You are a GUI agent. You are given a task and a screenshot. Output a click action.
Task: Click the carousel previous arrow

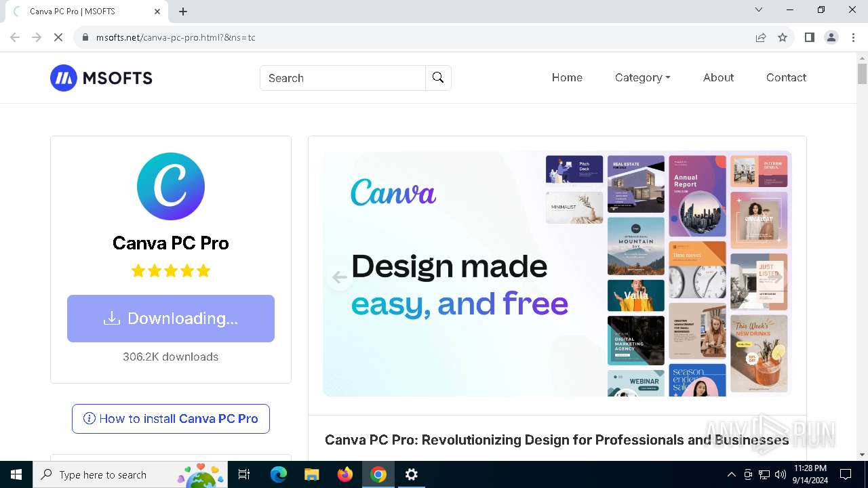[340, 277]
